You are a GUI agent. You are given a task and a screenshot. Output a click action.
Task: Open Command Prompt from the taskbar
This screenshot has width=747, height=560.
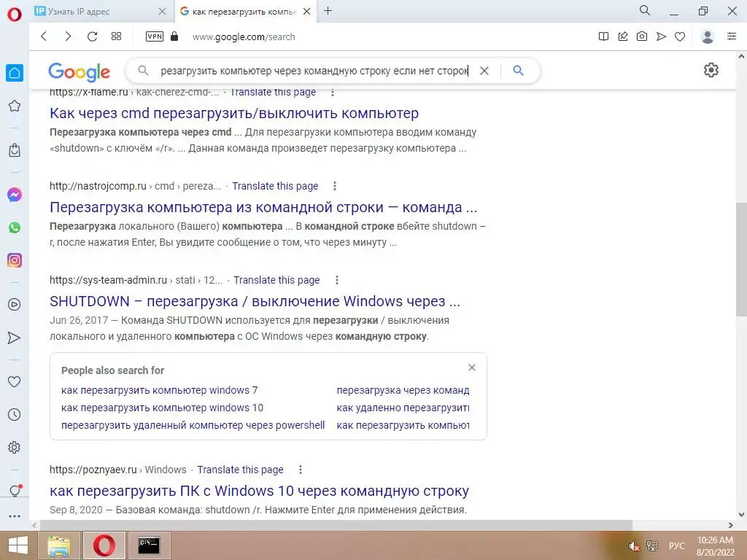coord(148,545)
